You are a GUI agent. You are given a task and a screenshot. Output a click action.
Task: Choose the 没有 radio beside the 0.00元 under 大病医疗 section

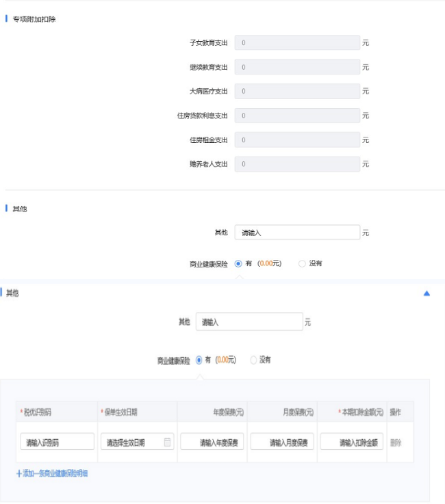[x=303, y=263]
